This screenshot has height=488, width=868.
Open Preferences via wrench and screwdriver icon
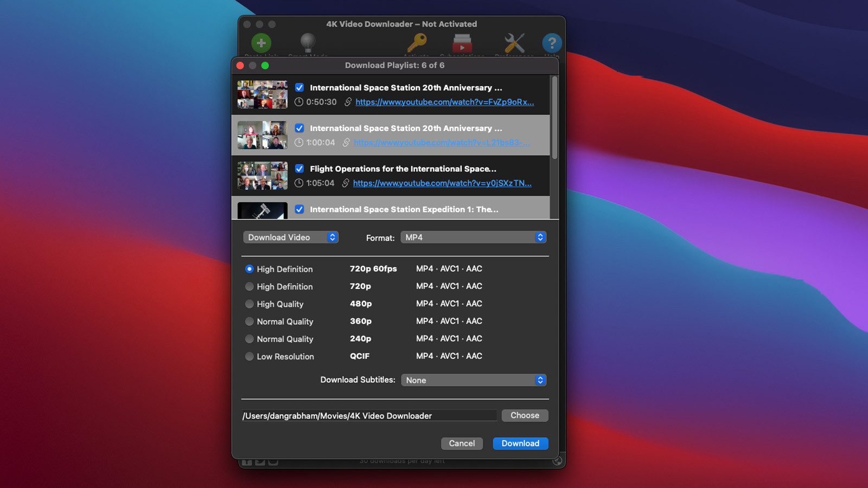pyautogui.click(x=514, y=43)
